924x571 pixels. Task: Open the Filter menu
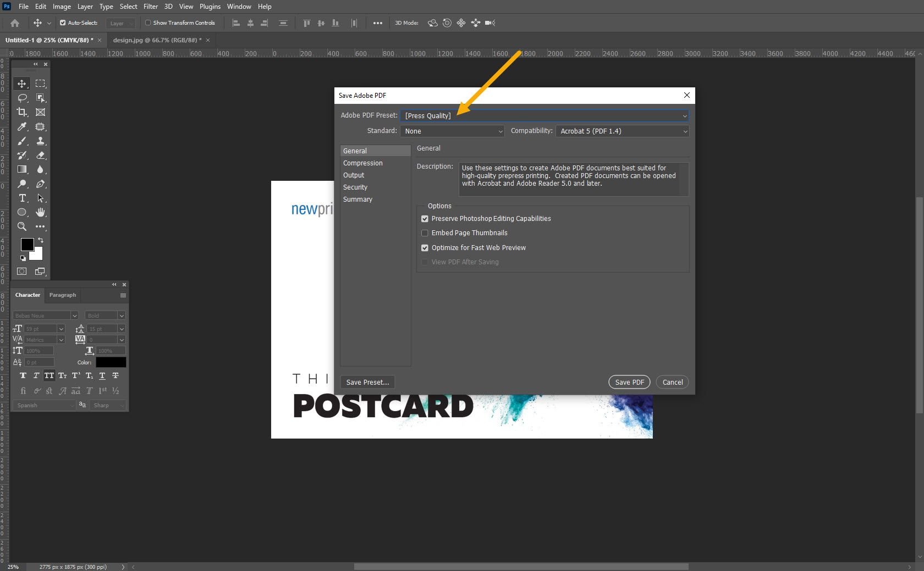151,7
